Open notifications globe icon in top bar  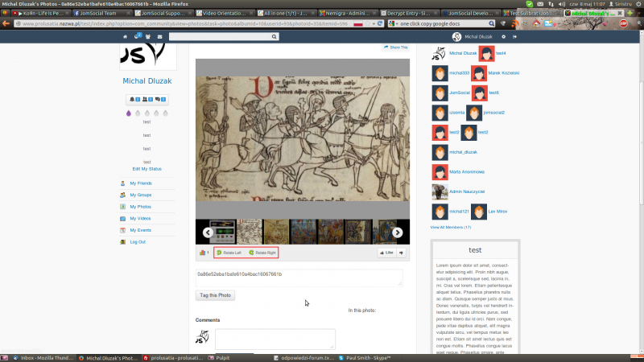[137, 36]
